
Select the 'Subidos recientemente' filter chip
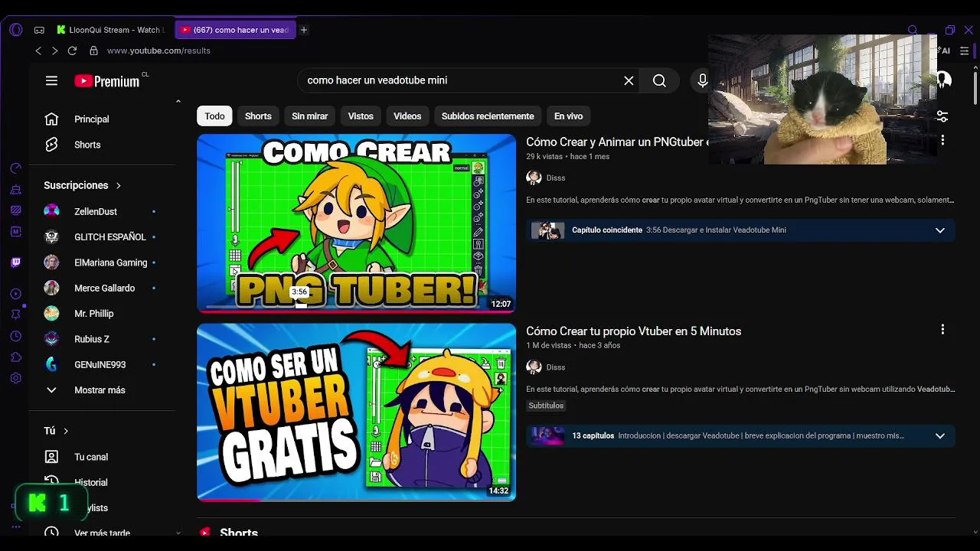tap(488, 116)
